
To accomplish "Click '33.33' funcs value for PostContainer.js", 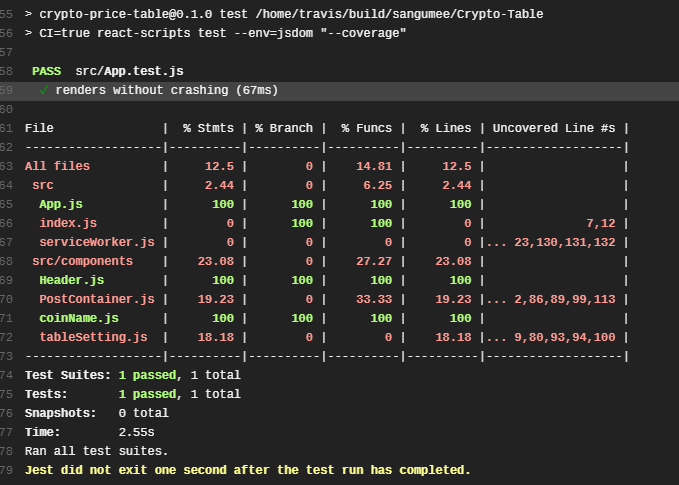I will 374,299.
